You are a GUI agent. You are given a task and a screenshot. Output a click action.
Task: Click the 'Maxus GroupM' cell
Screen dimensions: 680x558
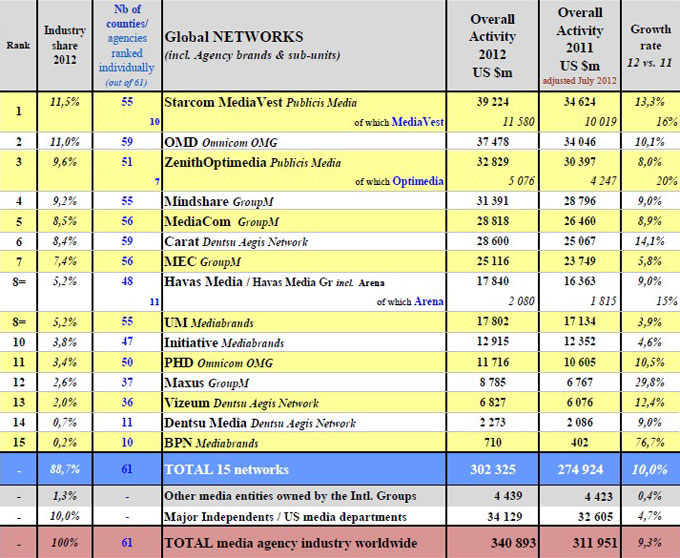[206, 383]
